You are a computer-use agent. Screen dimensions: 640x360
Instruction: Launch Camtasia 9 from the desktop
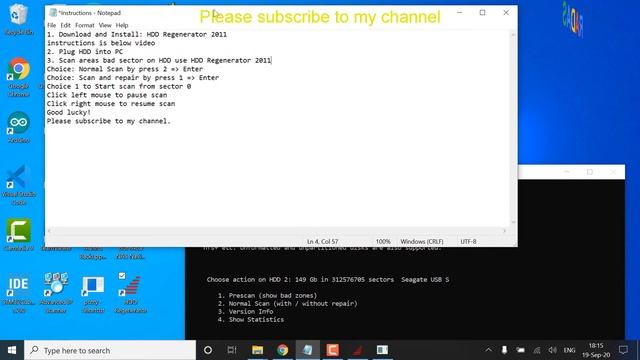click(x=18, y=234)
